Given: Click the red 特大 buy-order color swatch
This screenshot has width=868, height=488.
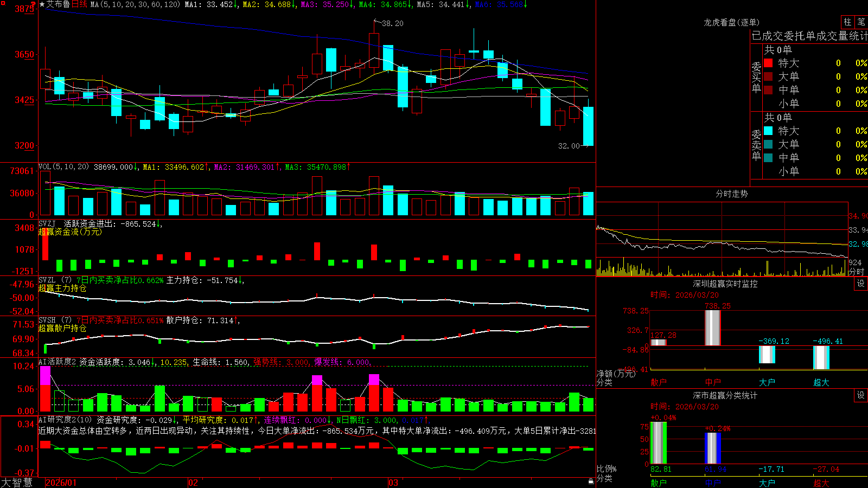Looking at the screenshot, I should (x=768, y=63).
